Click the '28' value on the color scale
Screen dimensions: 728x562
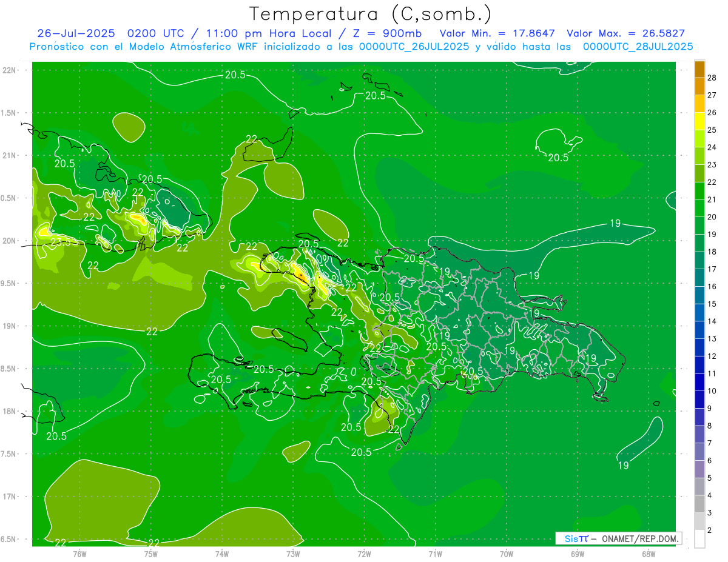click(712, 77)
